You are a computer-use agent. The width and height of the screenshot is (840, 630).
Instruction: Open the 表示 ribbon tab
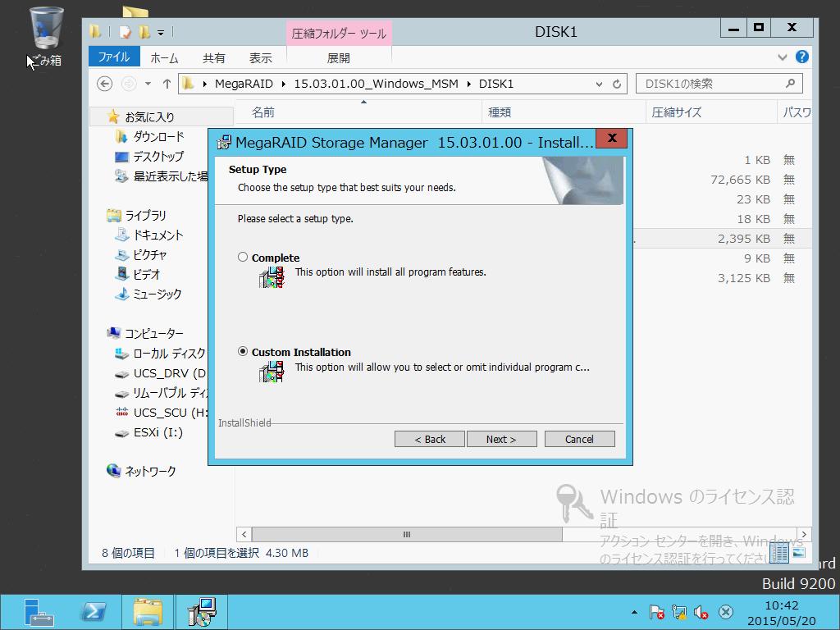(260, 58)
